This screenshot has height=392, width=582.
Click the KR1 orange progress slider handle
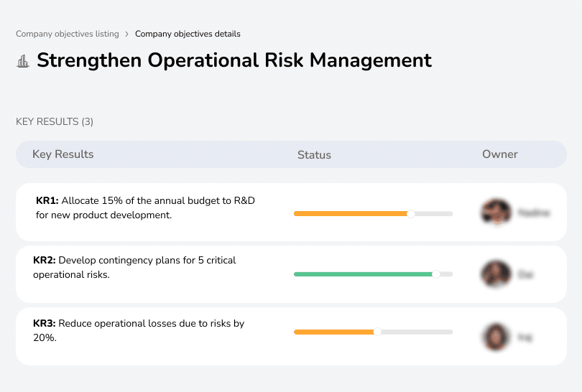click(410, 214)
